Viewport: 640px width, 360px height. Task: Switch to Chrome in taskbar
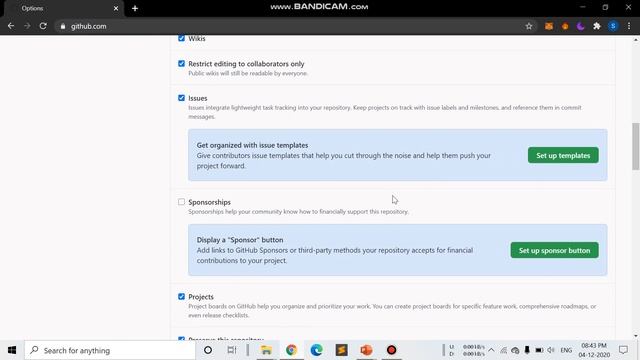(291, 350)
